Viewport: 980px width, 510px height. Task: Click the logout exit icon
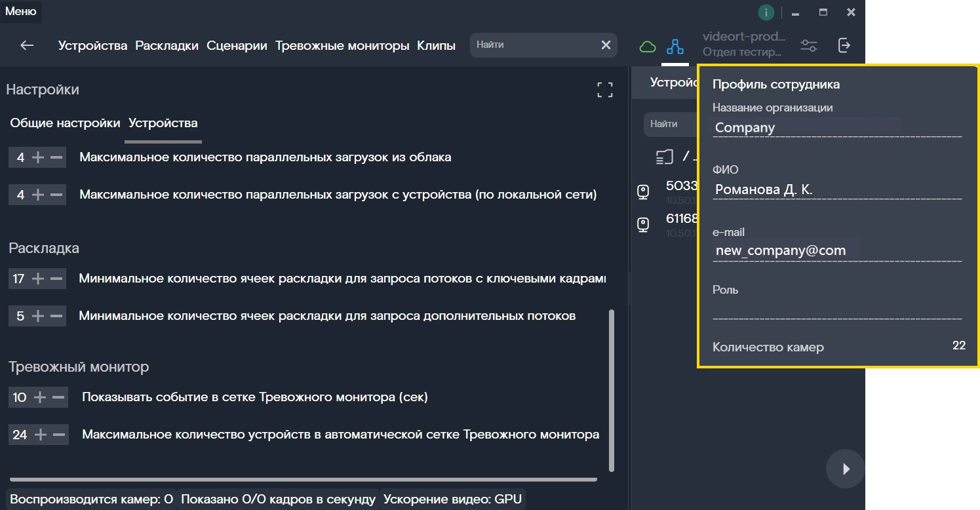(x=844, y=45)
